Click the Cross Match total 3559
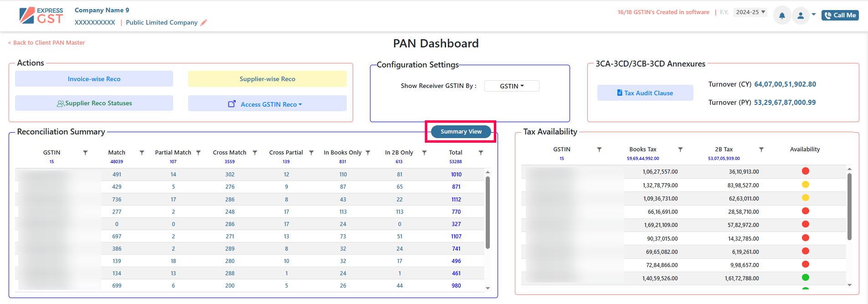This screenshot has height=304, width=868. (x=230, y=162)
